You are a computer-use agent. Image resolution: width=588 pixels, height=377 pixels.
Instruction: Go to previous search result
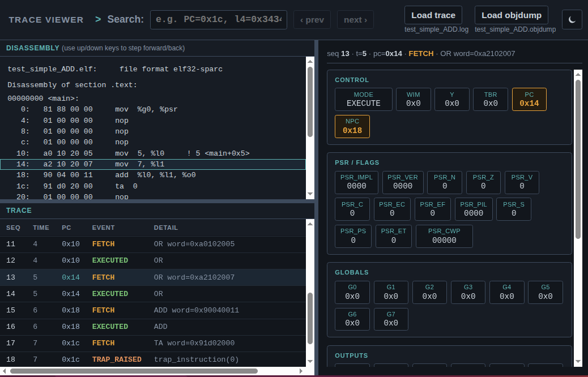[312, 19]
